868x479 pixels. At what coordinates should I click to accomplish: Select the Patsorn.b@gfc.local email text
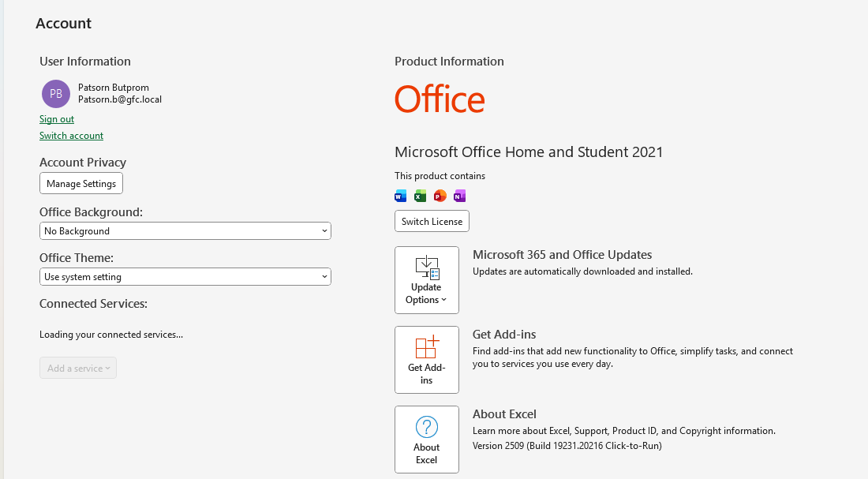[x=119, y=99]
